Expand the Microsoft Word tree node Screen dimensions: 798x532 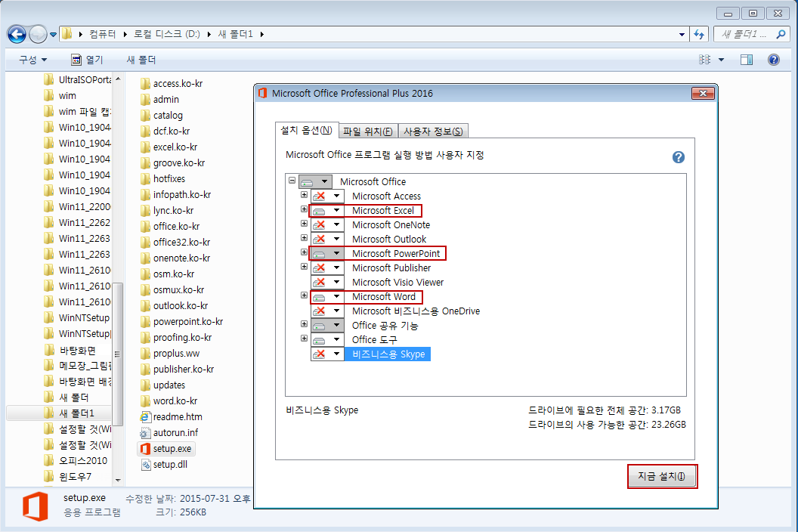coord(304,295)
